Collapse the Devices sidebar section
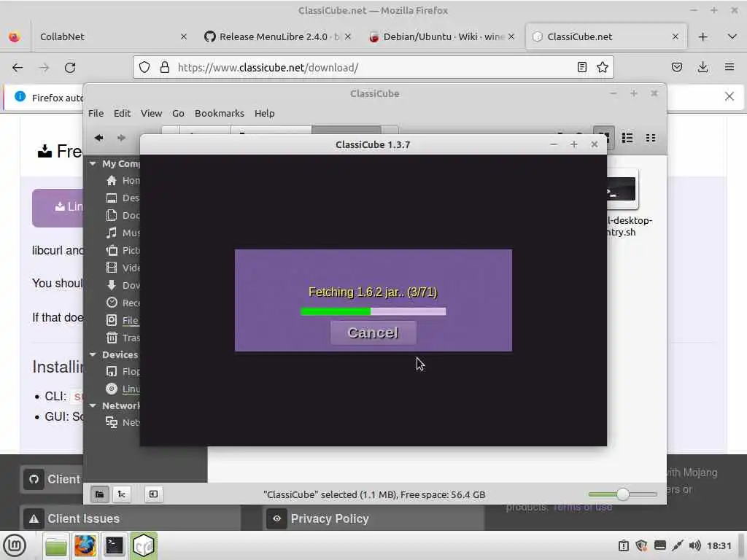Image resolution: width=747 pixels, height=560 pixels. 93,355
